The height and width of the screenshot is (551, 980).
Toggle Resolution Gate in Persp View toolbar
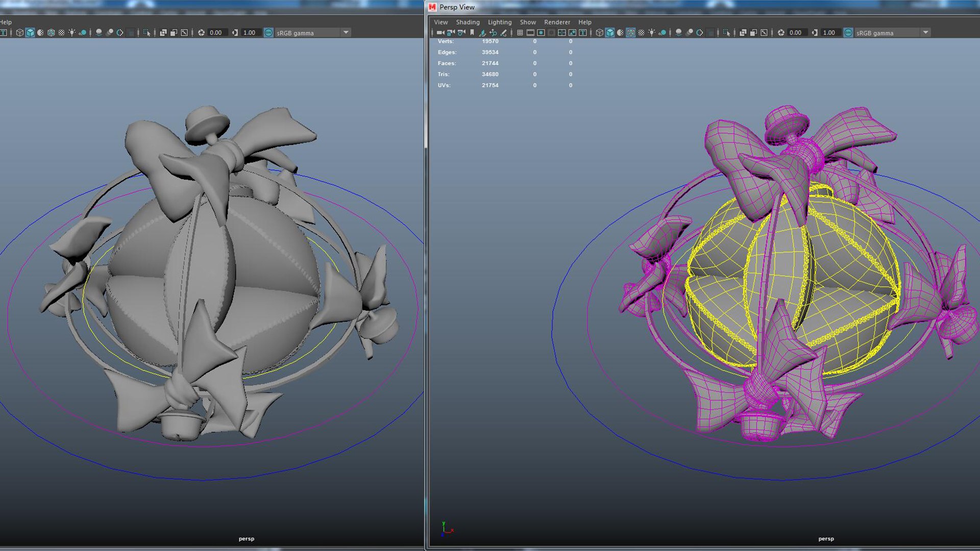541,33
